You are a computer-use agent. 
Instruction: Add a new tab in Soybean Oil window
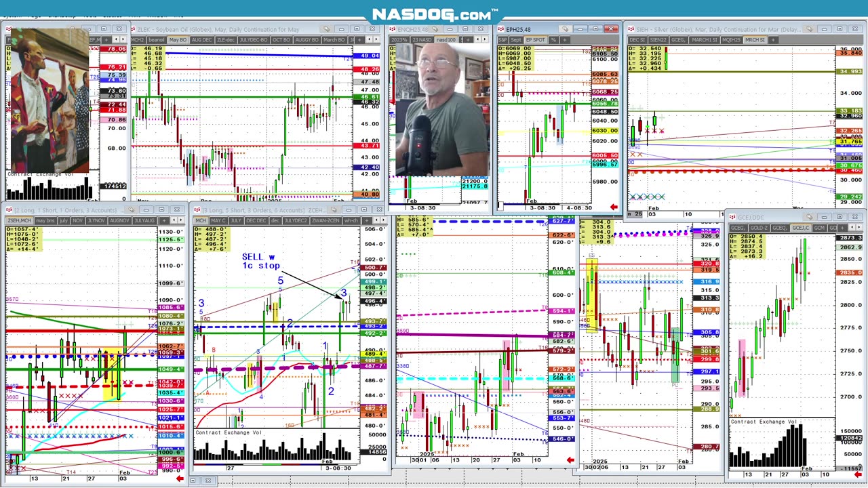click(359, 40)
